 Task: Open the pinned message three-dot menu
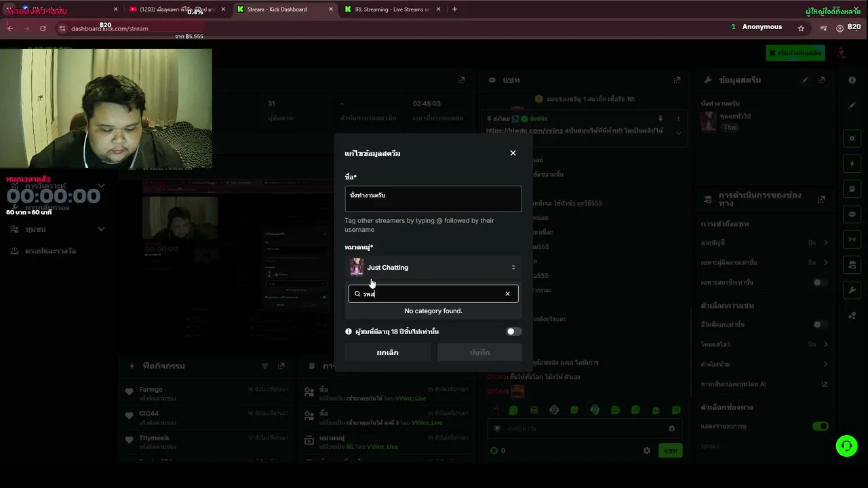(x=678, y=119)
